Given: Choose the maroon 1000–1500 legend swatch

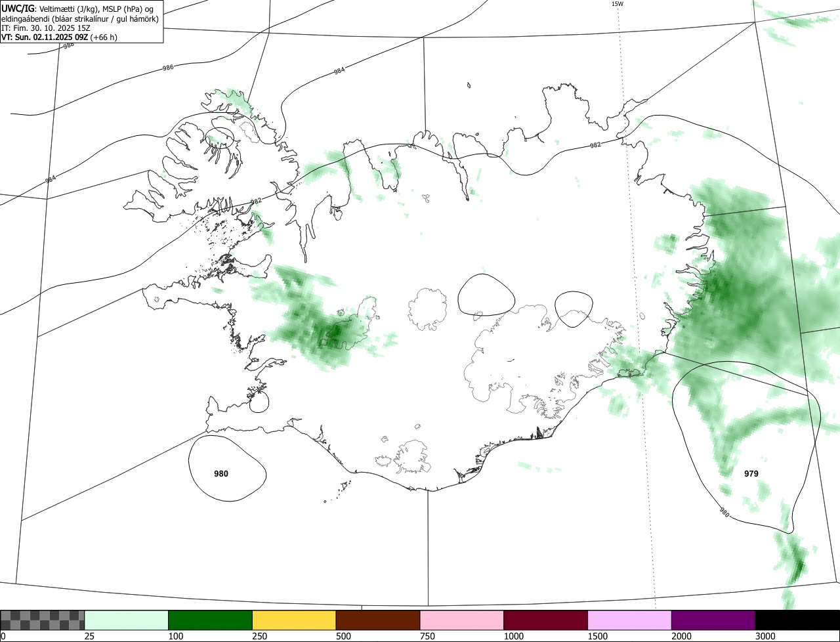Looking at the screenshot, I should coord(546,620).
